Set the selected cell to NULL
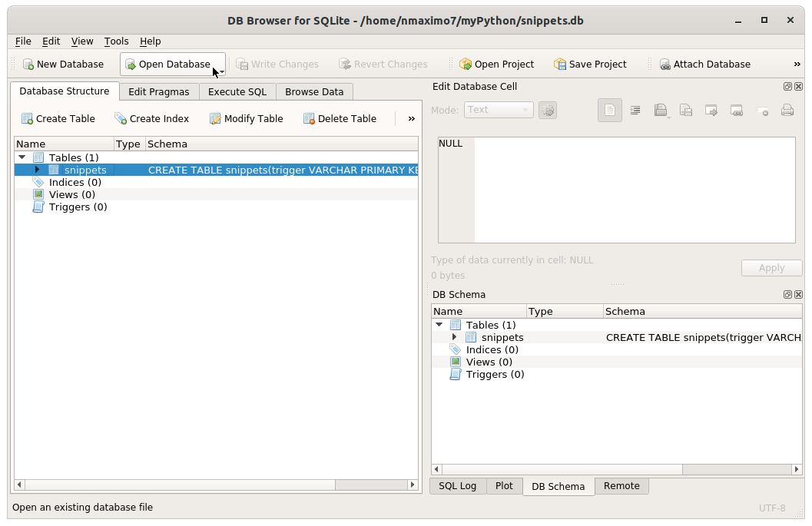The image size is (812, 526). click(762, 110)
